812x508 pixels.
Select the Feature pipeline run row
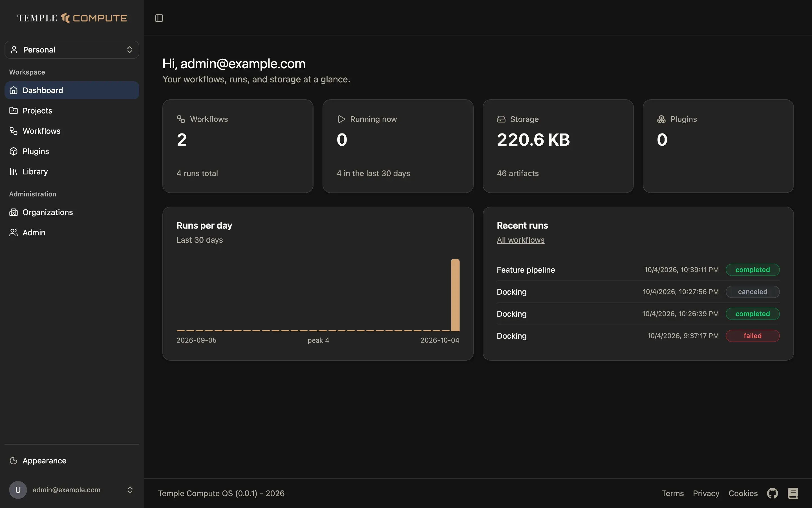click(x=638, y=270)
